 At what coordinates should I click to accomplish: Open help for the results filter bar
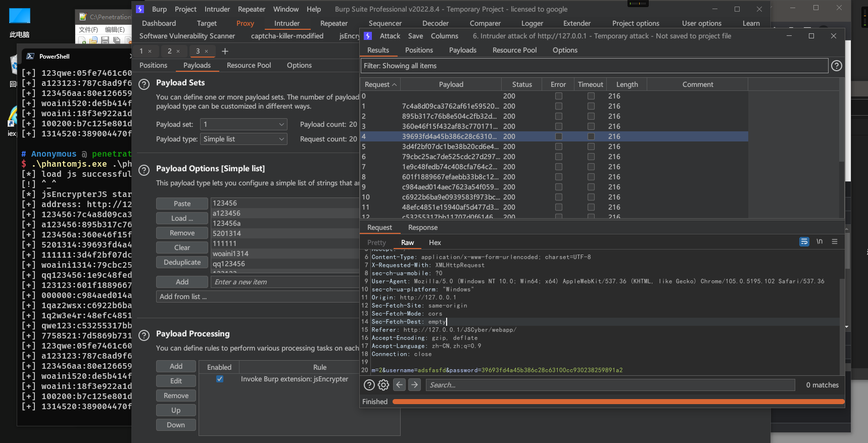coord(837,66)
